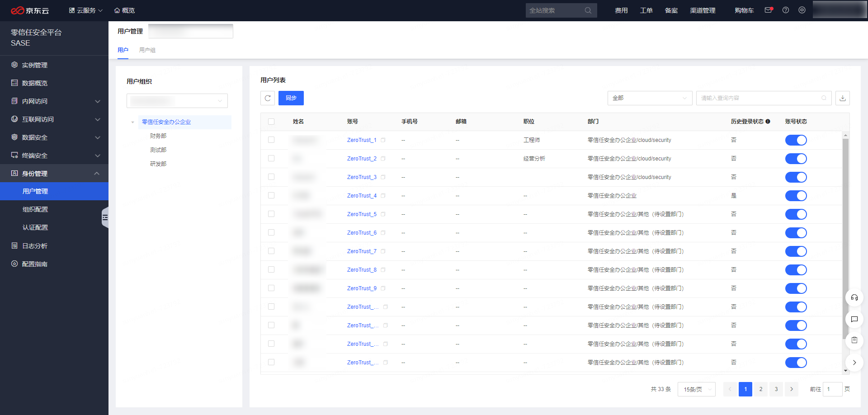Open the 云服务 dropdown menu
The image size is (868, 415).
click(x=86, y=10)
